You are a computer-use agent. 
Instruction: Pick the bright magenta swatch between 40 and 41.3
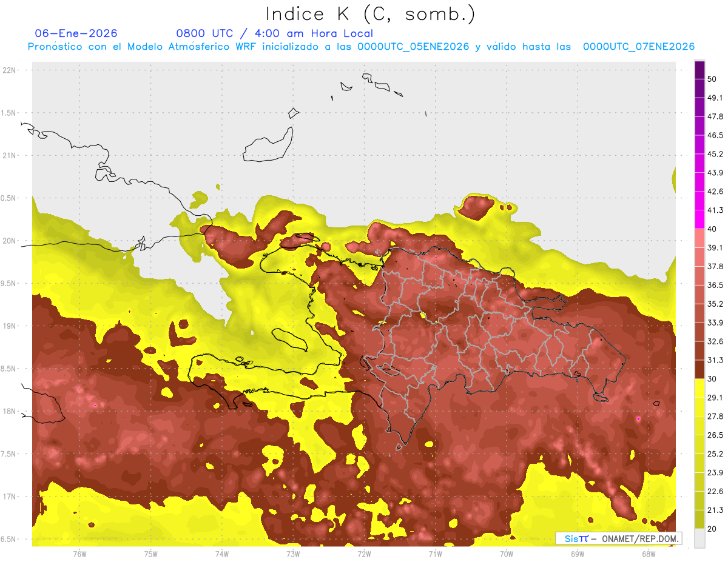pyautogui.click(x=699, y=219)
